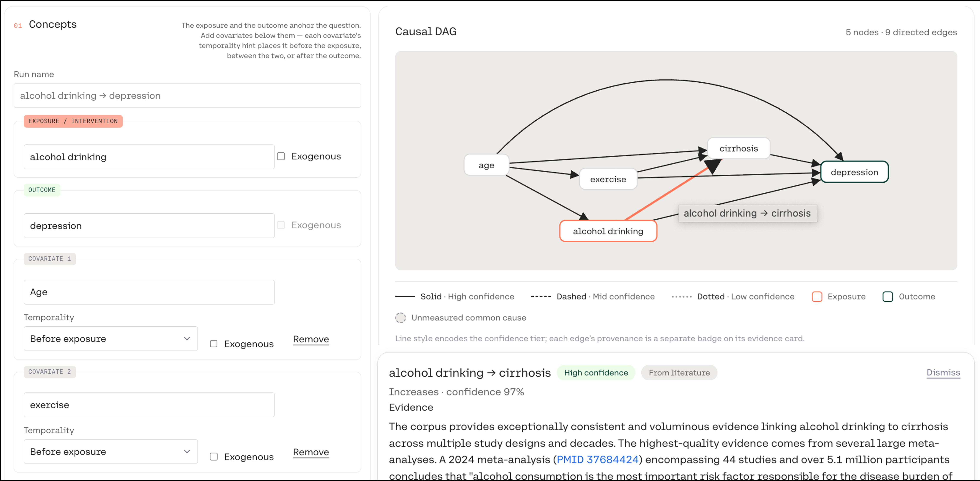Image resolution: width=980 pixels, height=481 pixels.
Task: Open the PMID 37684424 citation link
Action: pos(597,460)
